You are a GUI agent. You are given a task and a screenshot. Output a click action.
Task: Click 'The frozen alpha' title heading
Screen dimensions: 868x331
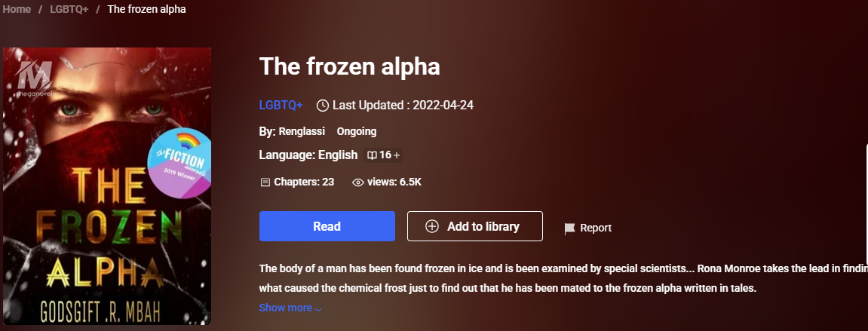tap(349, 66)
